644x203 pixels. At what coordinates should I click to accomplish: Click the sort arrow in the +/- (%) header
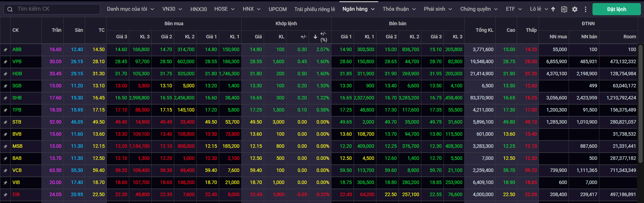point(315,37)
